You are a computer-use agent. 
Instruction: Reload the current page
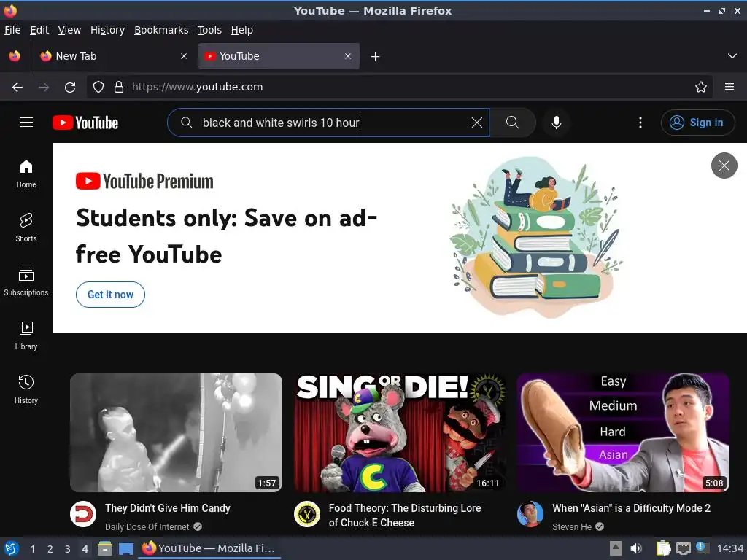(70, 87)
